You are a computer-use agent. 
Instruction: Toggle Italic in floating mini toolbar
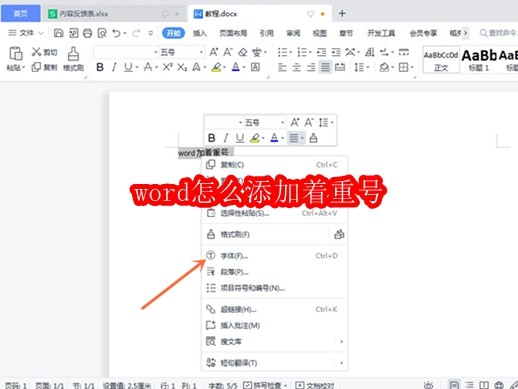(x=226, y=138)
